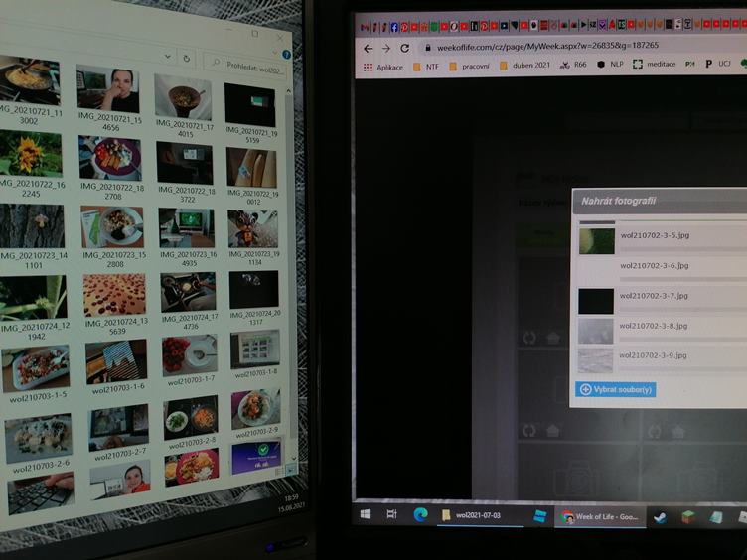Open Task View on the taskbar
This screenshot has height=560, width=747.
click(391, 514)
